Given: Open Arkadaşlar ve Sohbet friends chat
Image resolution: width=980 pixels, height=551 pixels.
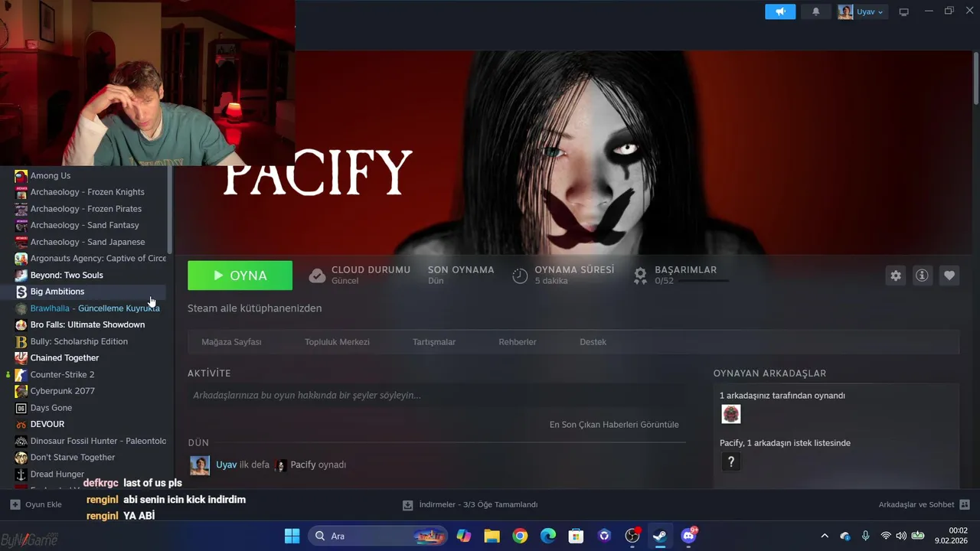Looking at the screenshot, I should pyautogui.click(x=924, y=504).
